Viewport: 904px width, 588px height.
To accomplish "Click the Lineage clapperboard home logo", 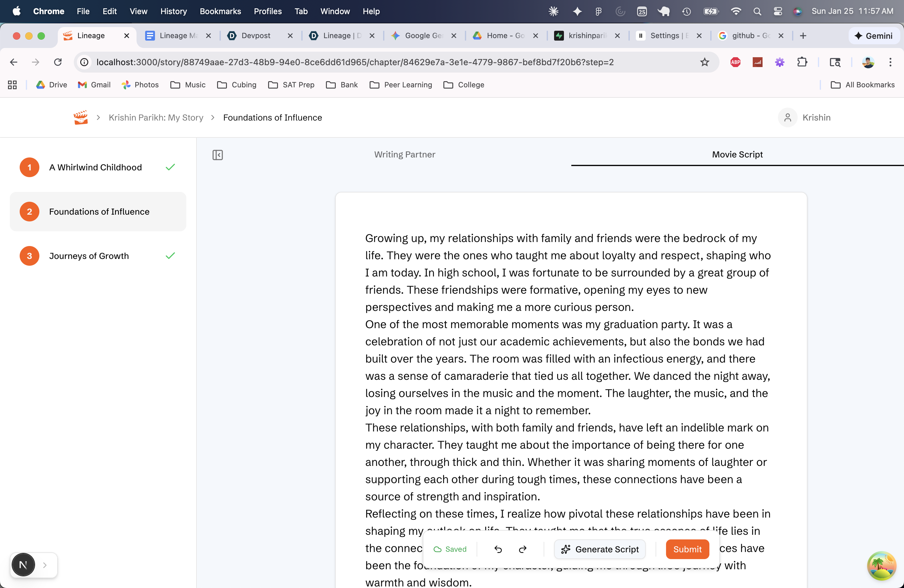I will tap(81, 117).
